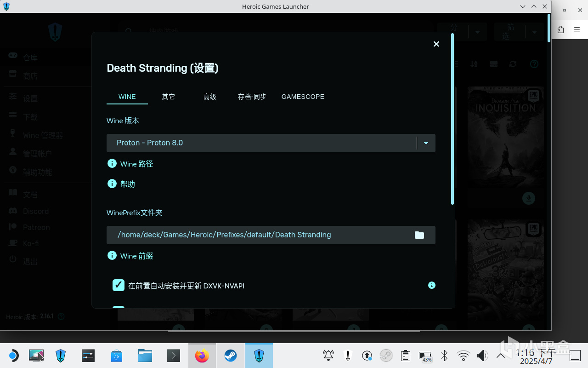Expand hidden system tray icons arrow

coord(501,356)
